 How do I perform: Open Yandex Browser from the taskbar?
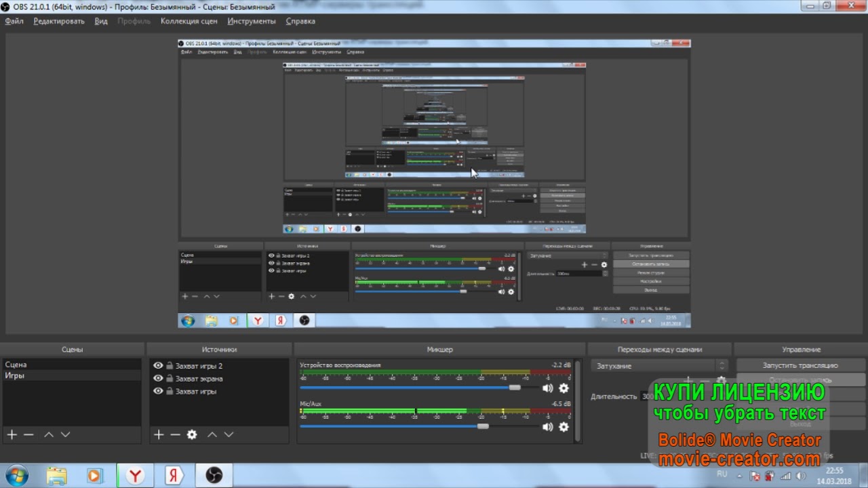[x=136, y=476]
